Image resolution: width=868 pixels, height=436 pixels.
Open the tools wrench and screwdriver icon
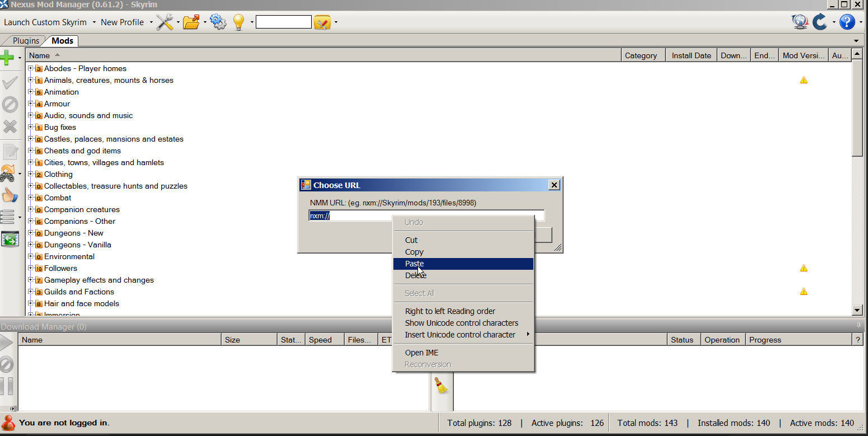pyautogui.click(x=165, y=22)
